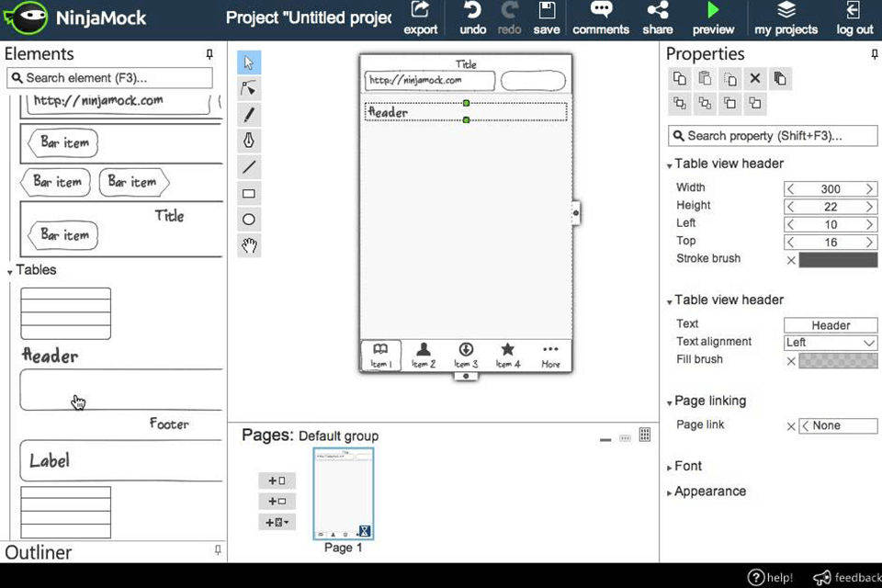The width and height of the screenshot is (882, 588).
Task: Open the Text alignment dropdown
Action: 831,343
